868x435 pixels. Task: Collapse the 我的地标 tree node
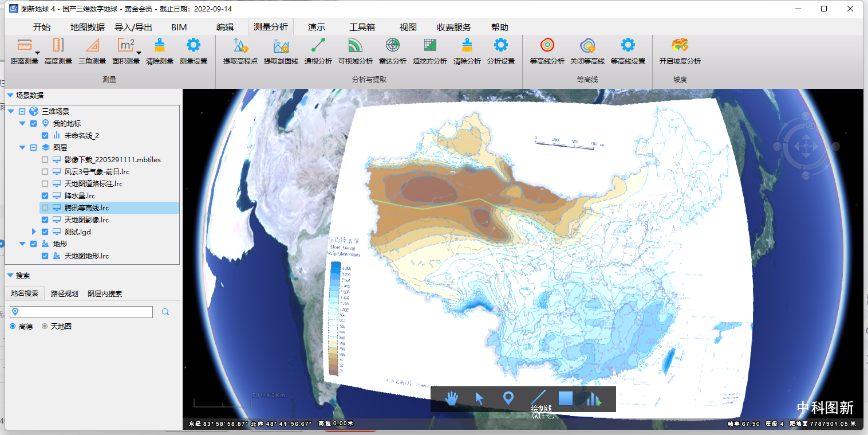point(22,123)
